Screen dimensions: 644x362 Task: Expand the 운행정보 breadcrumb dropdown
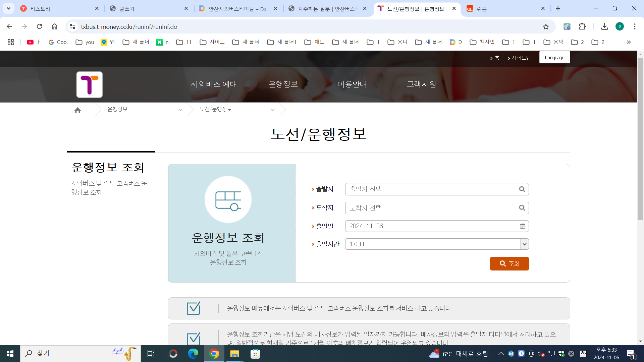[x=180, y=110]
